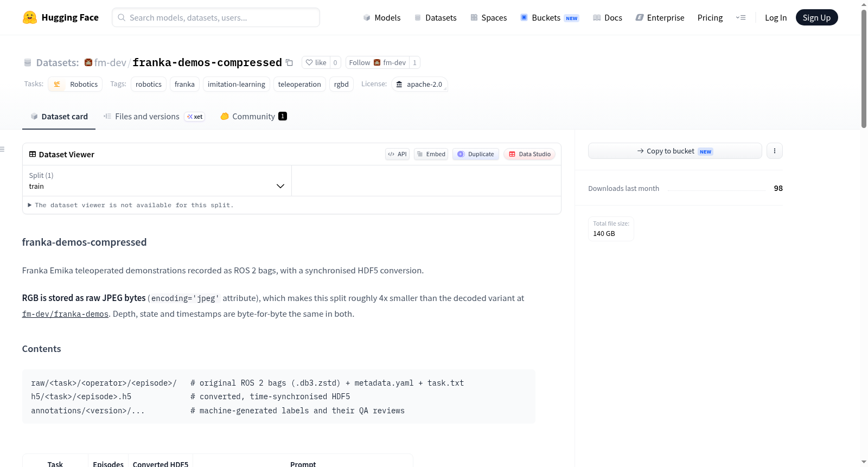
Task: Click the franka-demos-compressed dataset title
Action: click(x=207, y=62)
